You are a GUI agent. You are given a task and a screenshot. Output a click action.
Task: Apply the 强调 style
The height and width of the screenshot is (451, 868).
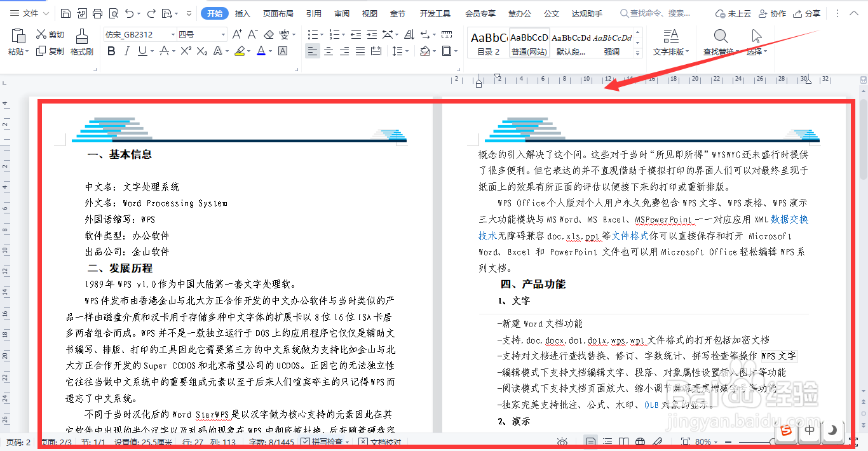613,43
